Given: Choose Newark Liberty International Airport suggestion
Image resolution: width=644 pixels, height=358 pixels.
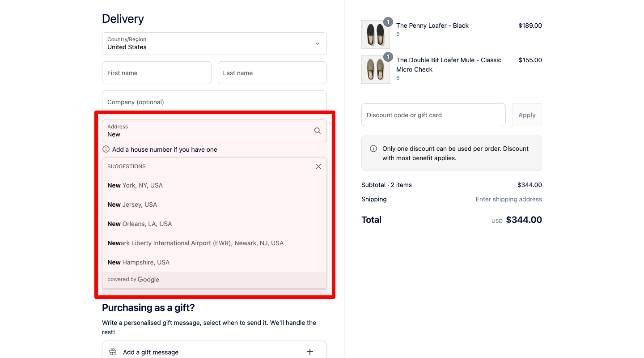Looking at the screenshot, I should click(x=195, y=243).
